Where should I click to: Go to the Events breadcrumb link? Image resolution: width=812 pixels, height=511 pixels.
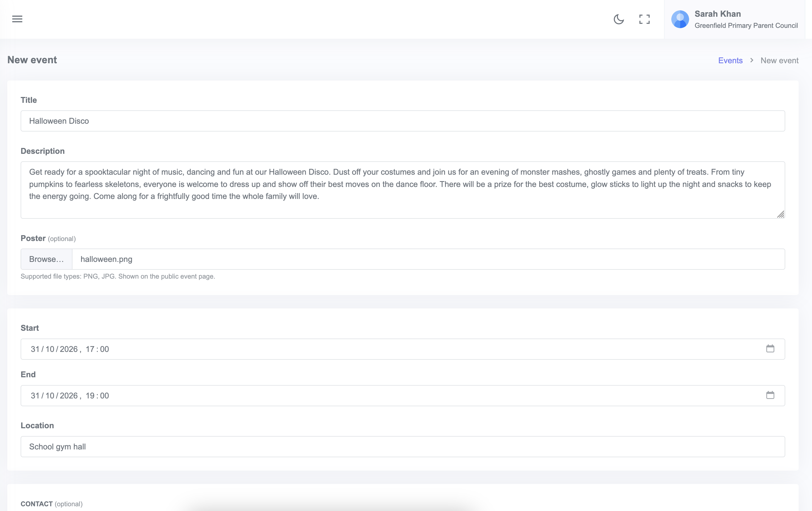pos(730,60)
